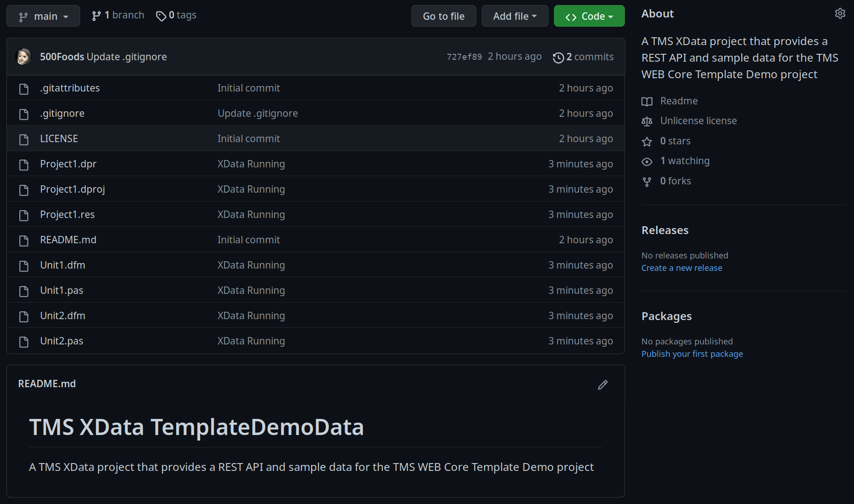The width and height of the screenshot is (854, 504).
Task: Click file icon next to README.md row
Action: (x=24, y=241)
